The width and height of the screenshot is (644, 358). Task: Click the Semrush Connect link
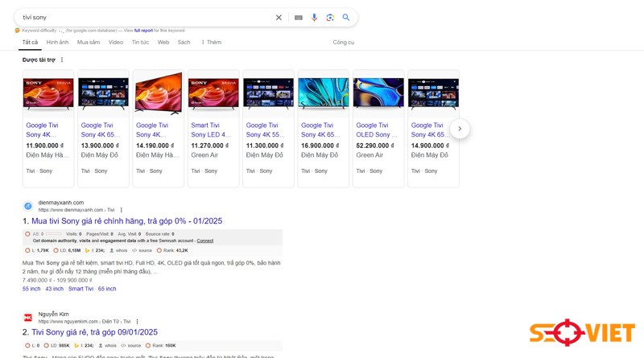pos(205,241)
